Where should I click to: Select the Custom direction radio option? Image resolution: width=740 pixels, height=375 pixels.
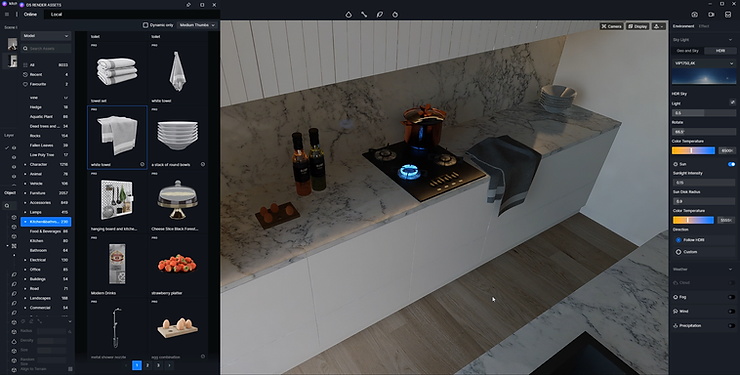(x=679, y=252)
